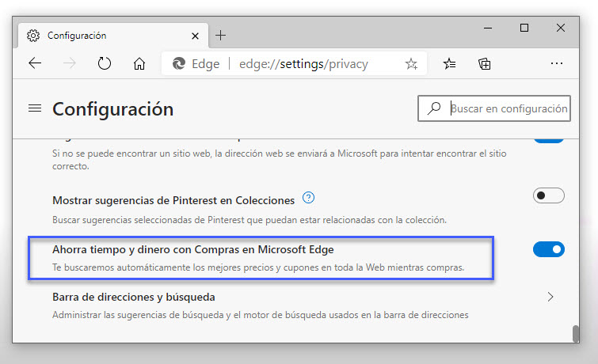Close the Configuración tab

(193, 36)
